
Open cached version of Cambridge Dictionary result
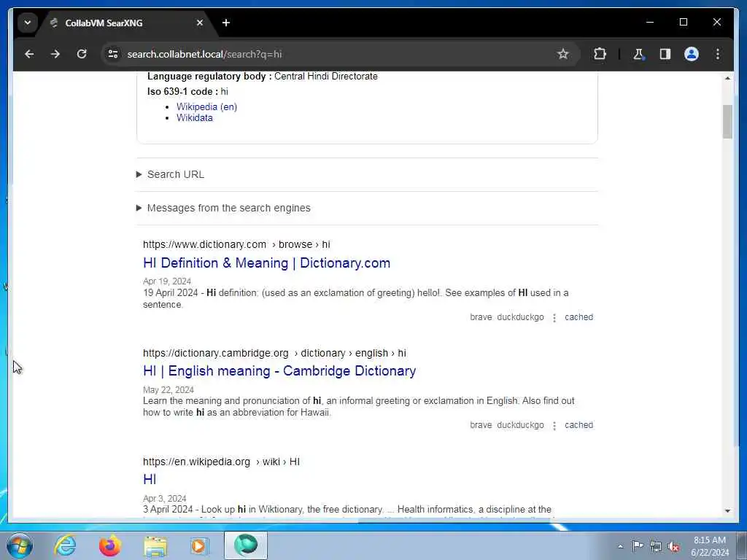[578, 425]
